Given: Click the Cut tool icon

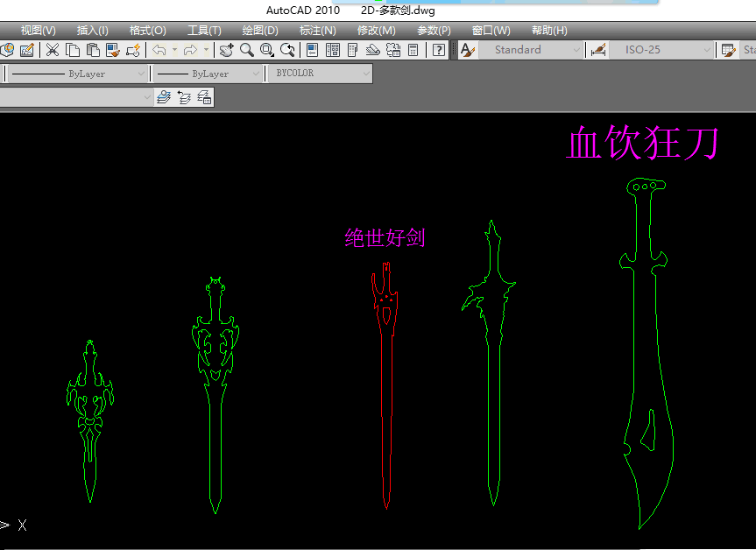Looking at the screenshot, I should click(x=53, y=50).
